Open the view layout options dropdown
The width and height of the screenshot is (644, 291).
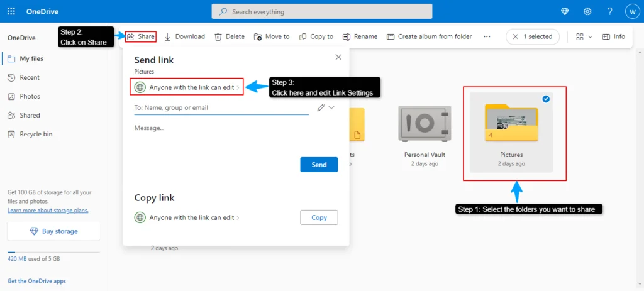584,36
